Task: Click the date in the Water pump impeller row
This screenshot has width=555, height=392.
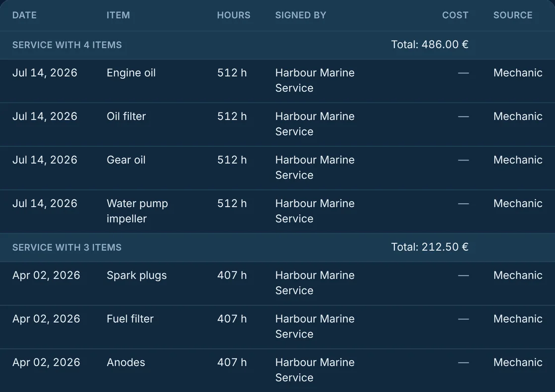Action: (45, 204)
